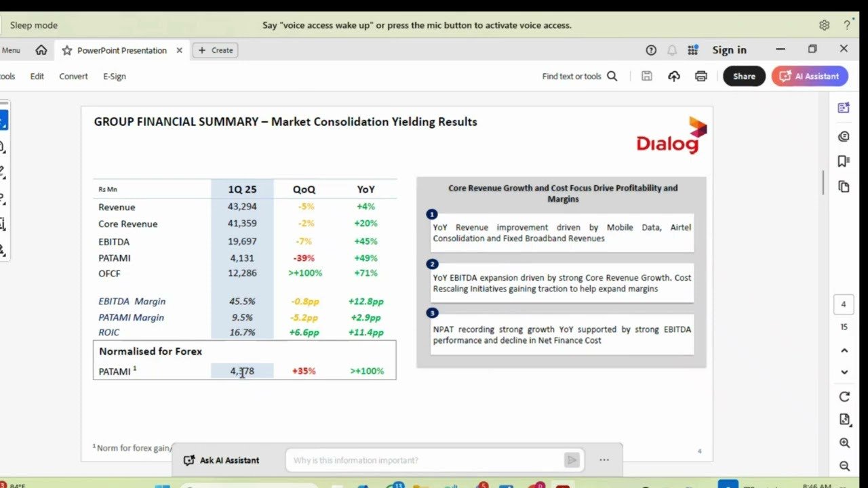
Task: Open the E-Sign menu
Action: [114, 76]
